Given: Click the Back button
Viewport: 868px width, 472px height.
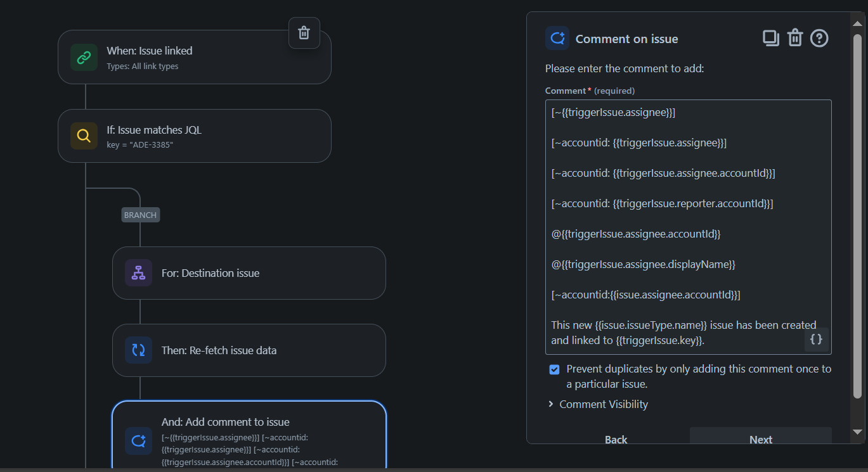Looking at the screenshot, I should tap(616, 439).
